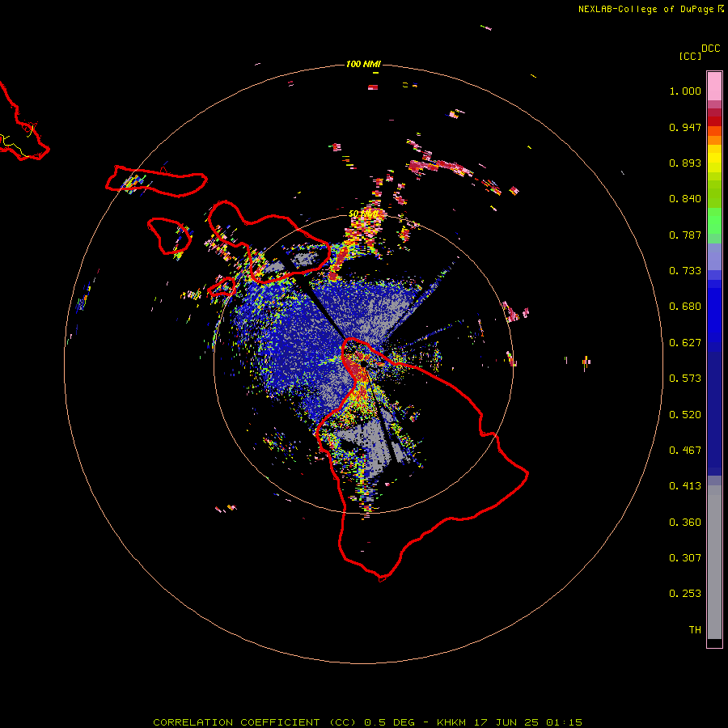Select the 0.733 scale value
This screenshot has width=728, height=728.
pos(685,271)
